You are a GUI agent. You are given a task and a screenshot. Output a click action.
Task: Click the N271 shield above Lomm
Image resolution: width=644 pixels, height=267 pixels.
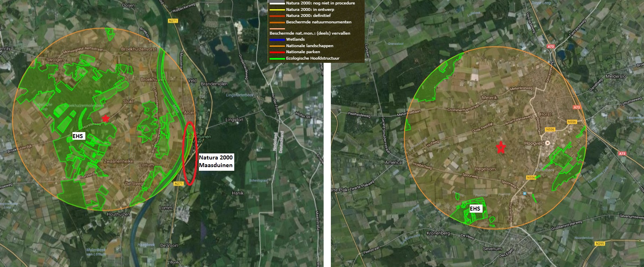pyautogui.click(x=179, y=184)
